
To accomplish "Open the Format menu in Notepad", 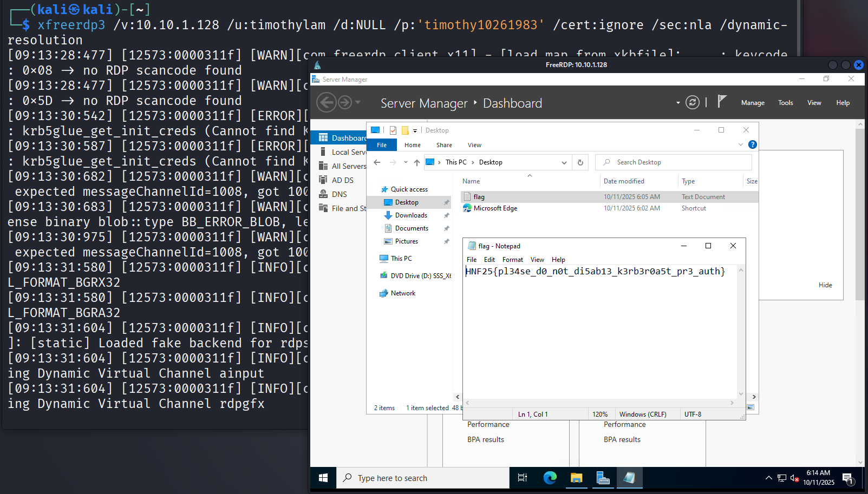I will pos(512,260).
